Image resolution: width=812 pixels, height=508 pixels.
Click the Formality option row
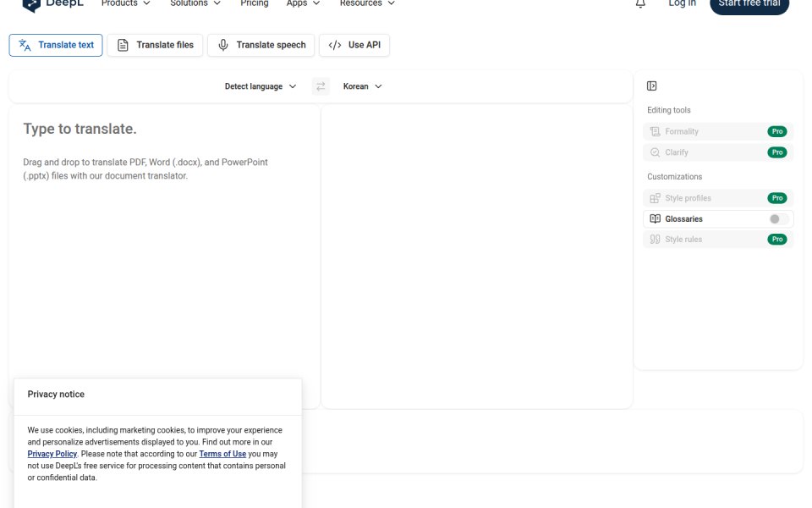click(x=718, y=132)
